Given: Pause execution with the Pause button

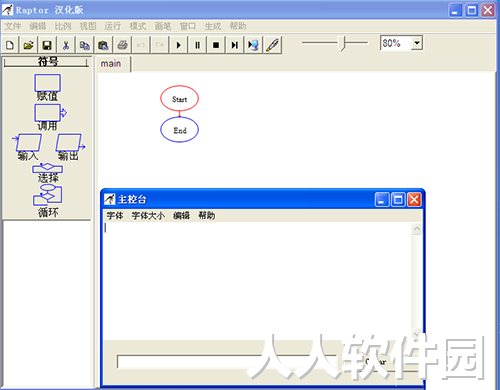Looking at the screenshot, I should (x=197, y=45).
